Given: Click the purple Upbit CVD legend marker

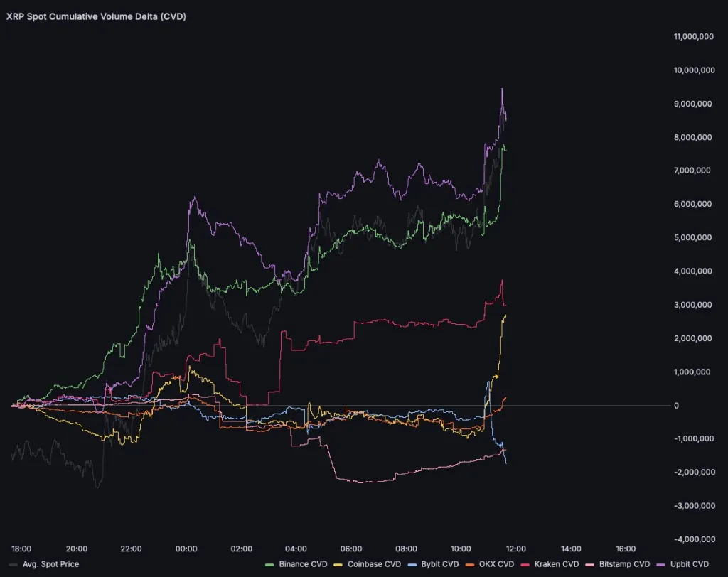Looking at the screenshot, I should [659, 564].
